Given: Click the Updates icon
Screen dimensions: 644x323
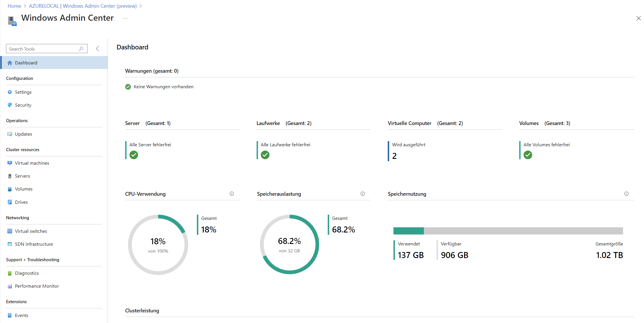Looking at the screenshot, I should (x=10, y=134).
